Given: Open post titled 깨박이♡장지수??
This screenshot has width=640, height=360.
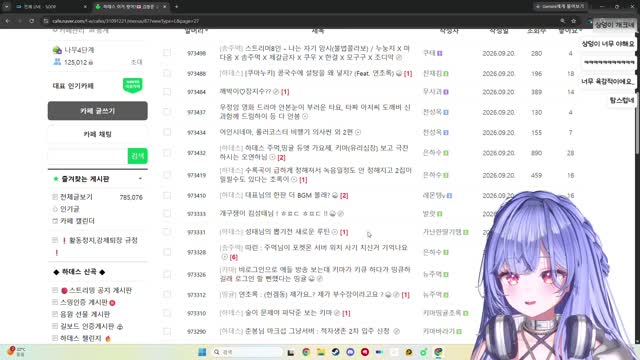Looking at the screenshot, I should pyautogui.click(x=245, y=91).
